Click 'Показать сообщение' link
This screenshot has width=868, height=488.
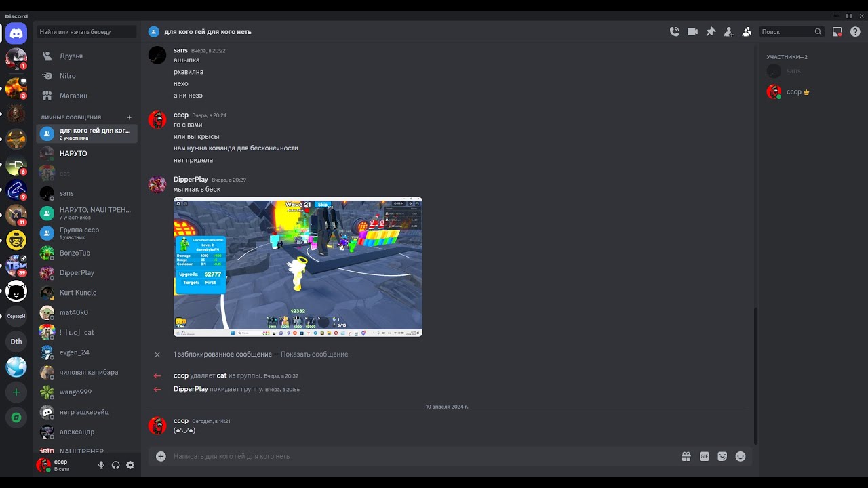pyautogui.click(x=314, y=354)
